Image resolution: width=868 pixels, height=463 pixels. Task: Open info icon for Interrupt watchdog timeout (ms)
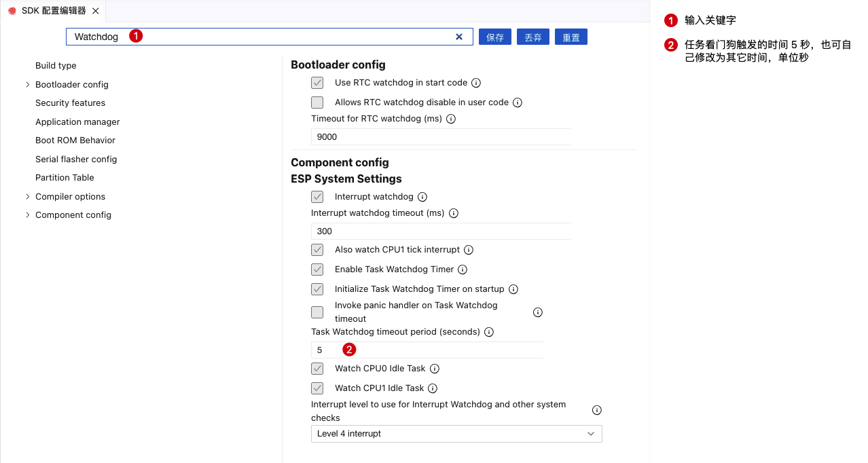[x=454, y=213]
